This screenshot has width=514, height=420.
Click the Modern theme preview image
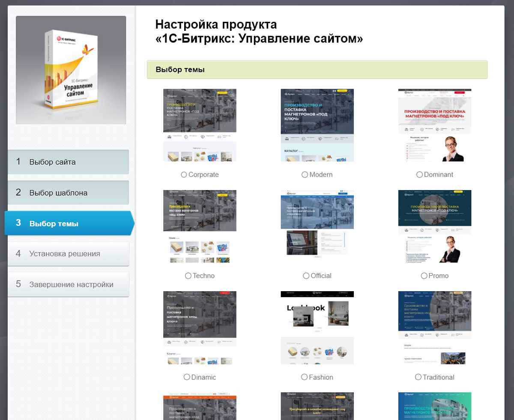pos(317,125)
